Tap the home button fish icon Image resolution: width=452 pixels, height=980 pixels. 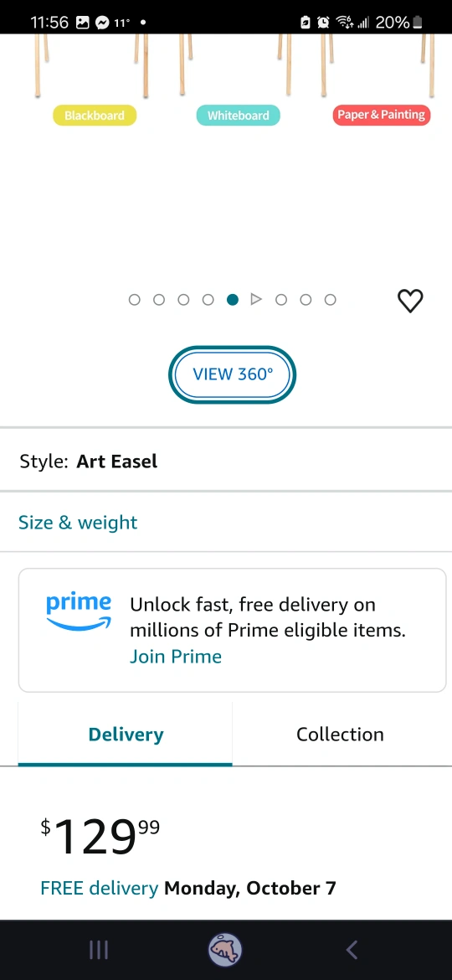tap(225, 950)
